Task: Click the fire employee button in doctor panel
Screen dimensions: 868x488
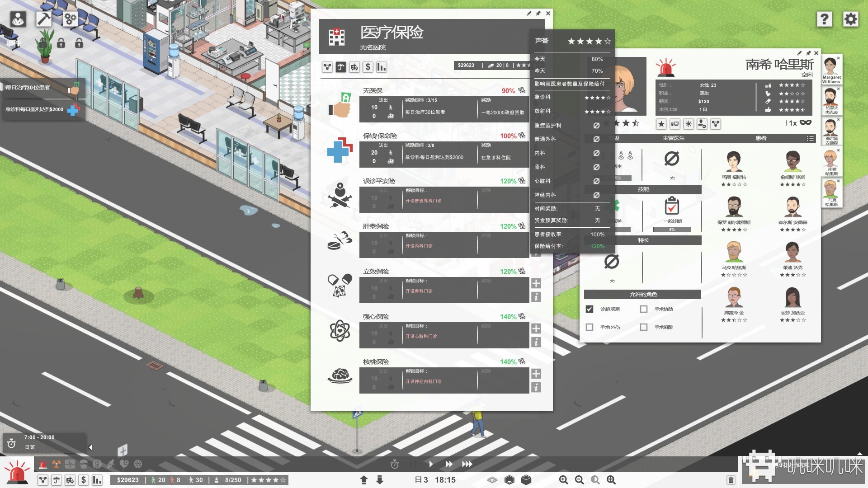Action: (x=702, y=124)
